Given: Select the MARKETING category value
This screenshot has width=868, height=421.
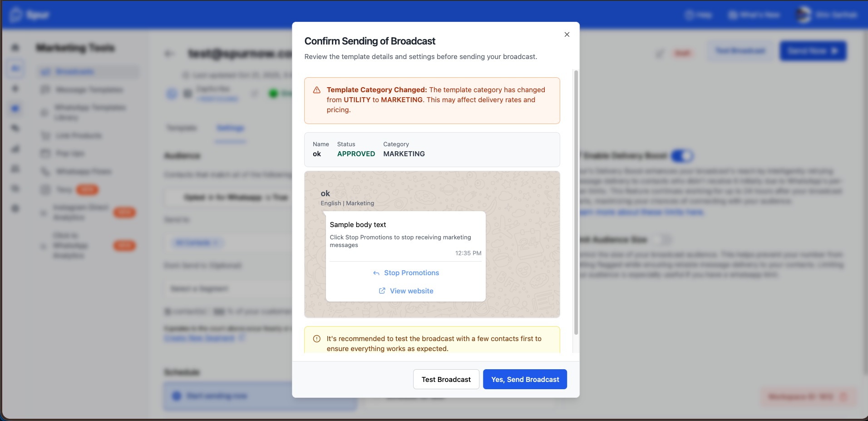Looking at the screenshot, I should click(404, 154).
